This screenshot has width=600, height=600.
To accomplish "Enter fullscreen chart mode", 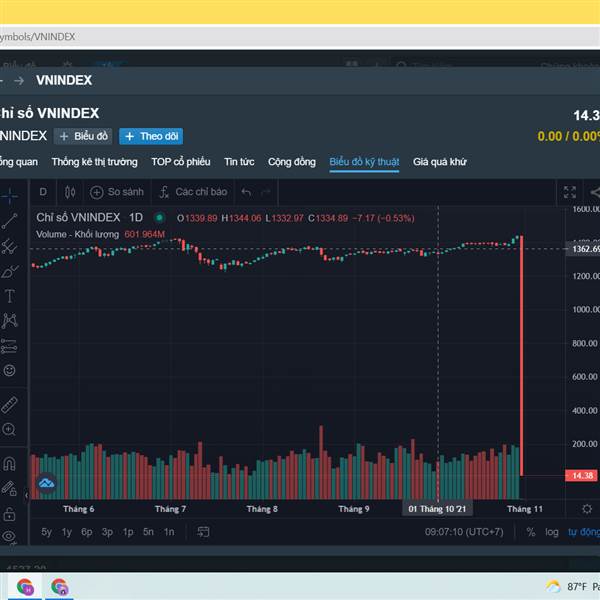I will (570, 192).
